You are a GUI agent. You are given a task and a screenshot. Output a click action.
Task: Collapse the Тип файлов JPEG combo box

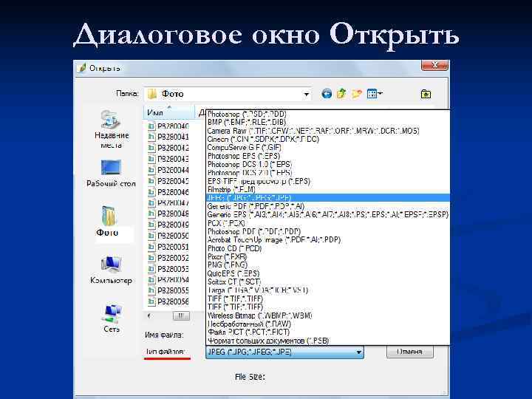tap(358, 352)
